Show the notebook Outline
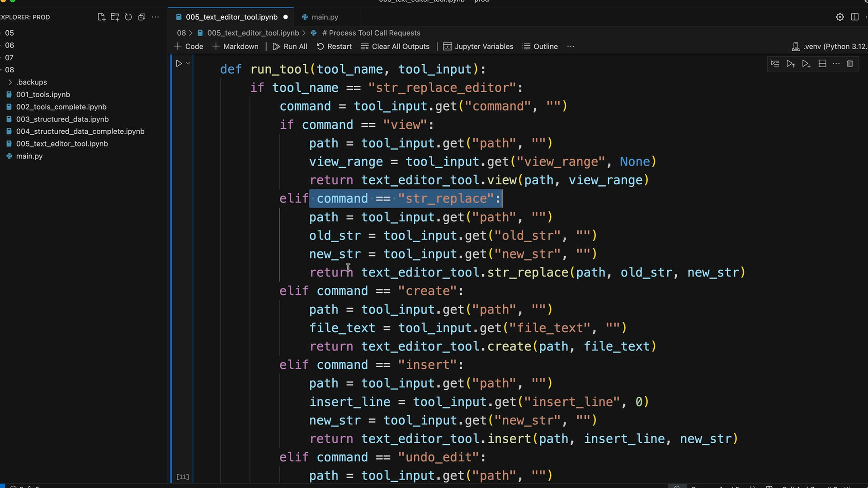The height and width of the screenshot is (488, 868). coord(540,47)
